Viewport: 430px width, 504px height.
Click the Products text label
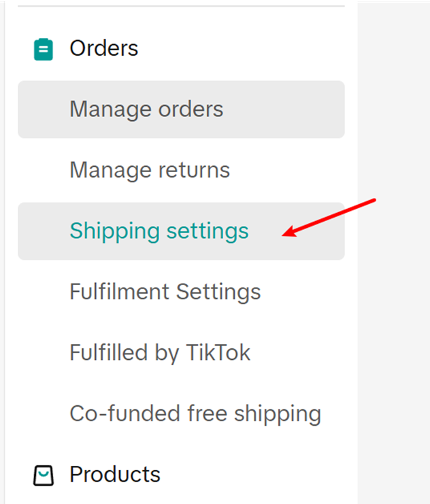114,475
